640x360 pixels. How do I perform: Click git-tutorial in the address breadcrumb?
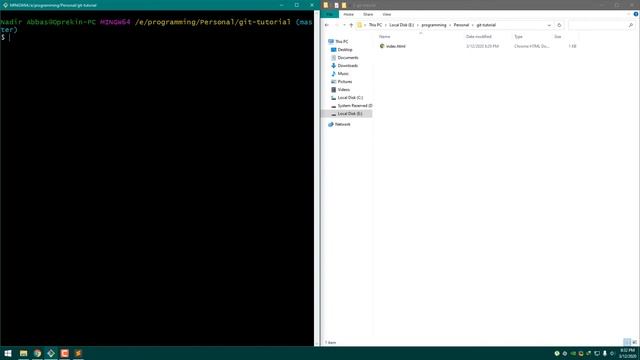click(486, 25)
